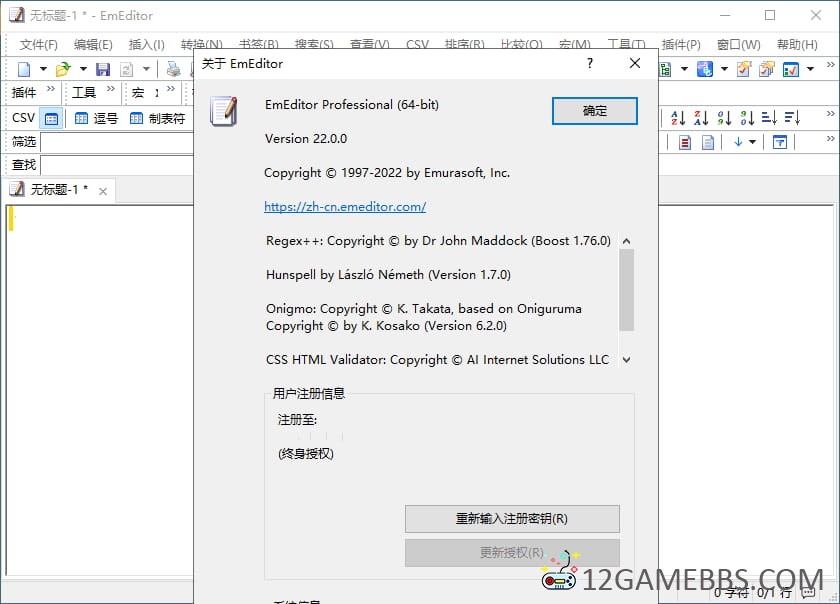Expand the 宏 toolbar overflow chevron
Image resolution: width=840 pixels, height=604 pixels.
pyautogui.click(x=171, y=88)
